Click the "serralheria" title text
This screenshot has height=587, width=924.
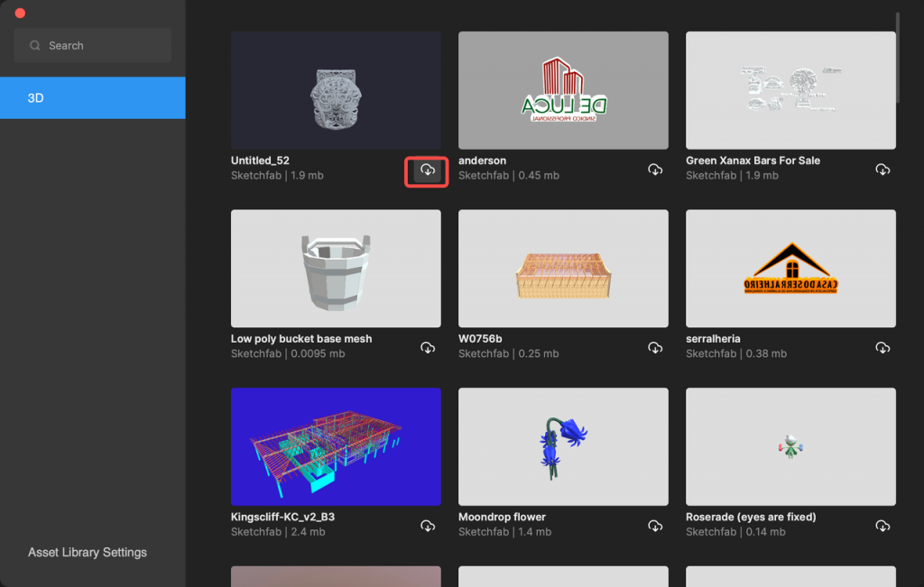(x=713, y=338)
